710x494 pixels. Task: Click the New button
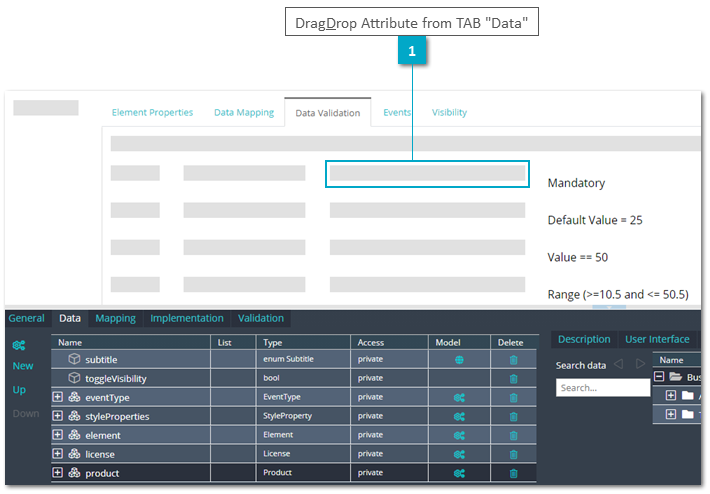pos(23,366)
